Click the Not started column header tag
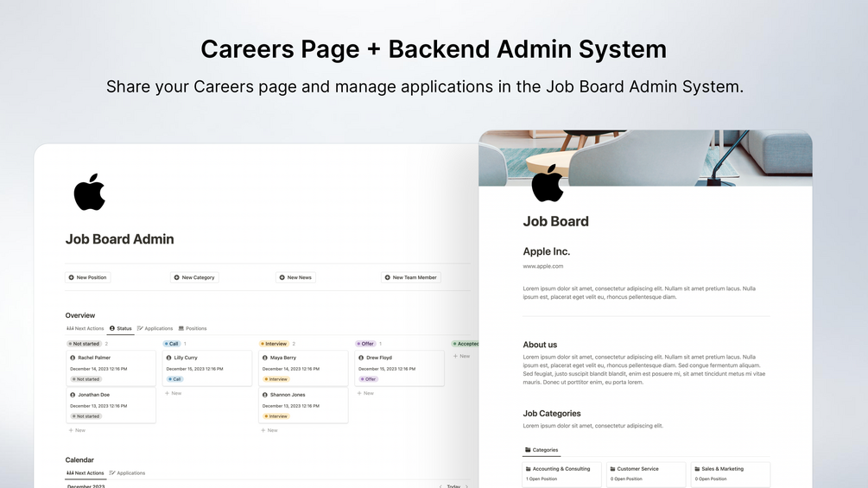868x488 pixels. click(84, 344)
